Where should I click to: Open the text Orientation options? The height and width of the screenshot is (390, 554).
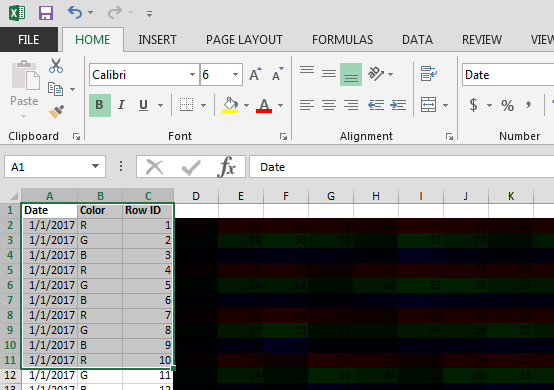[x=380, y=74]
